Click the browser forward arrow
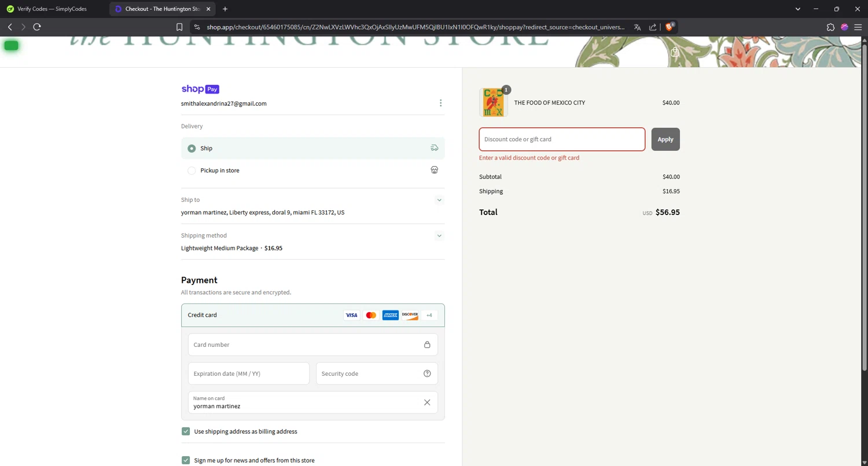868x466 pixels. tap(23, 27)
